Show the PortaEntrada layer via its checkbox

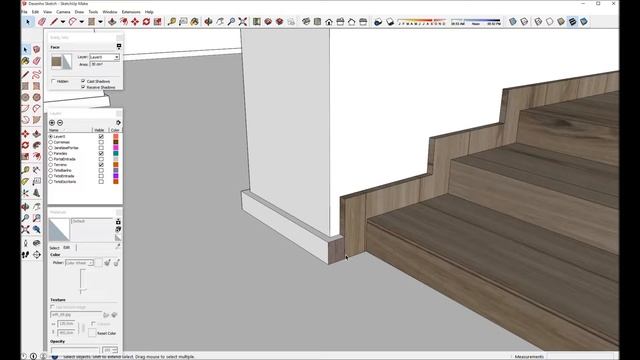coord(101,159)
